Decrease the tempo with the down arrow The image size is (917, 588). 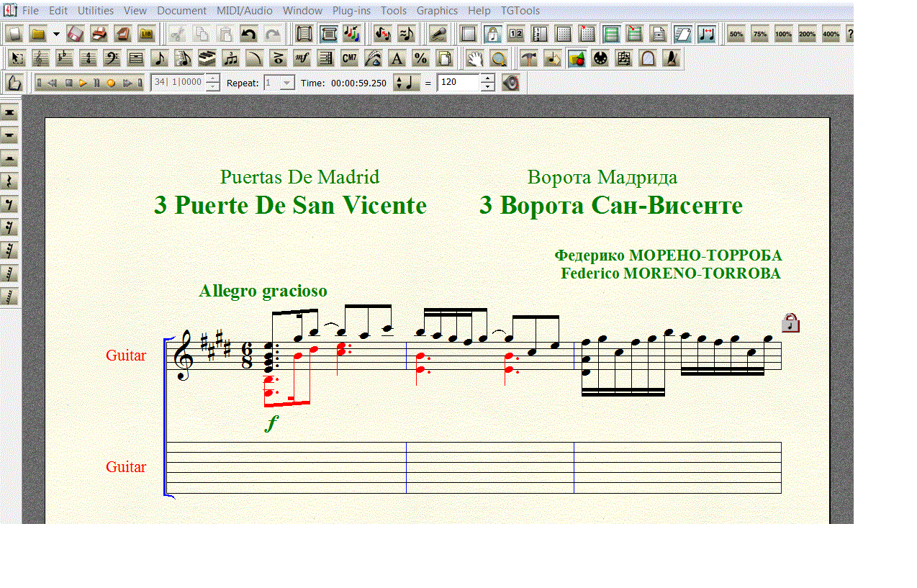pos(487,87)
